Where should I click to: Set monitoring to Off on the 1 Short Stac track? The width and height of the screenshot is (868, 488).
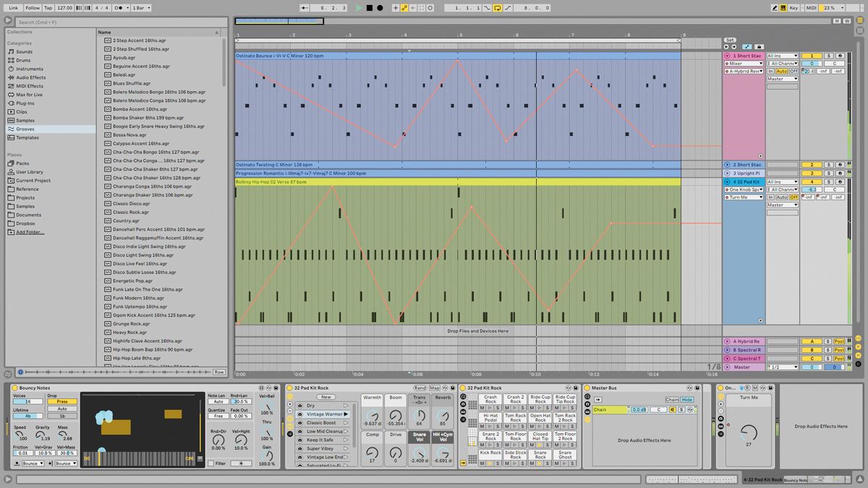793,71
